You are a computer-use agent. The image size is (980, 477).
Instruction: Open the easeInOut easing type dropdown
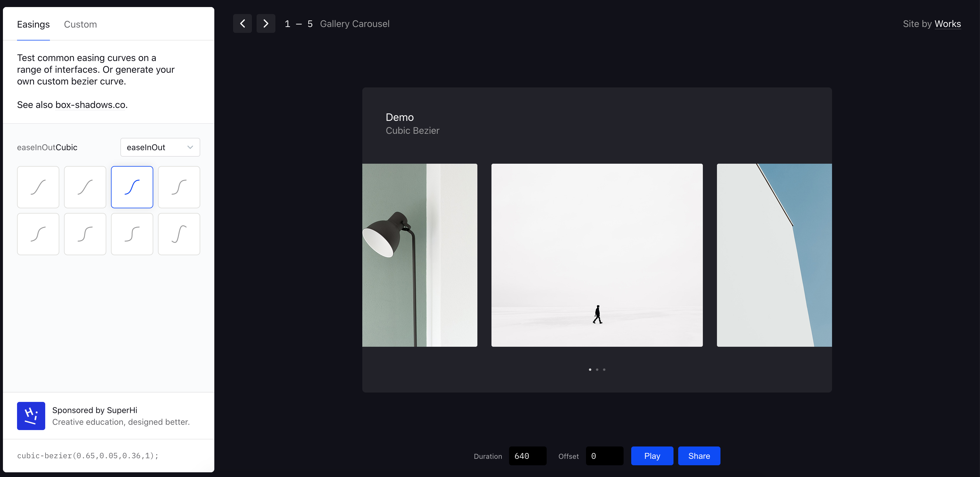(160, 147)
